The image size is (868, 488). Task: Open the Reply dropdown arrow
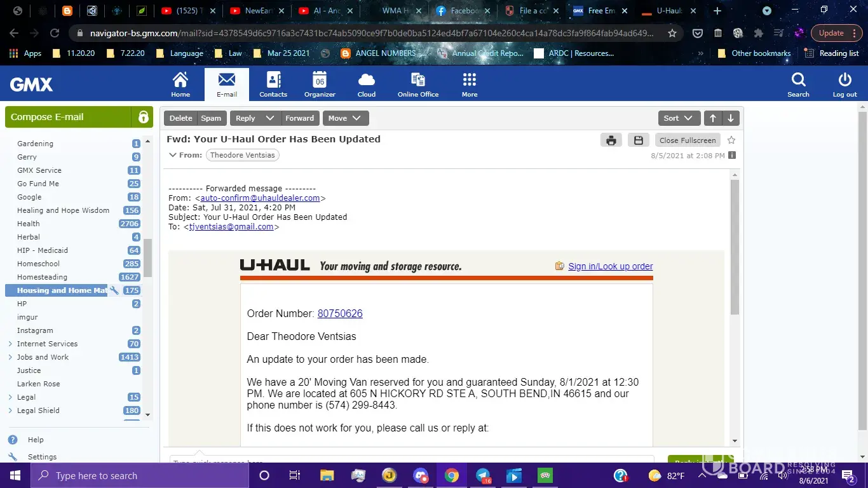pos(270,118)
